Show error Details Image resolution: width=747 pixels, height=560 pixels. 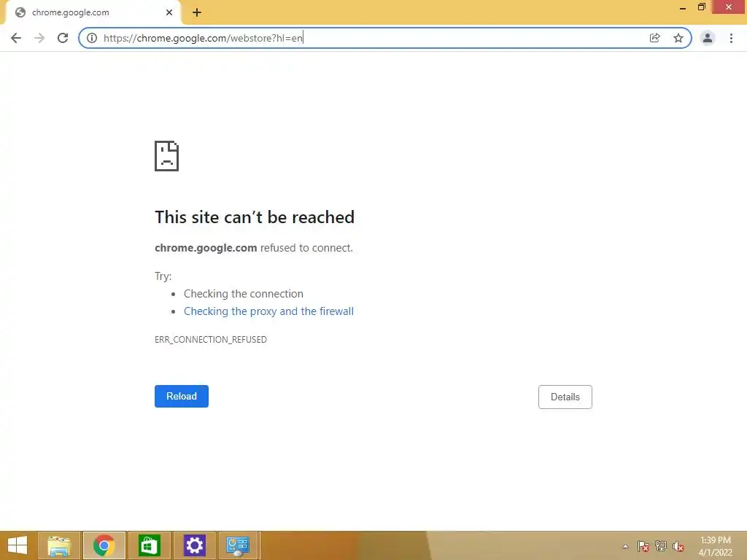(565, 397)
